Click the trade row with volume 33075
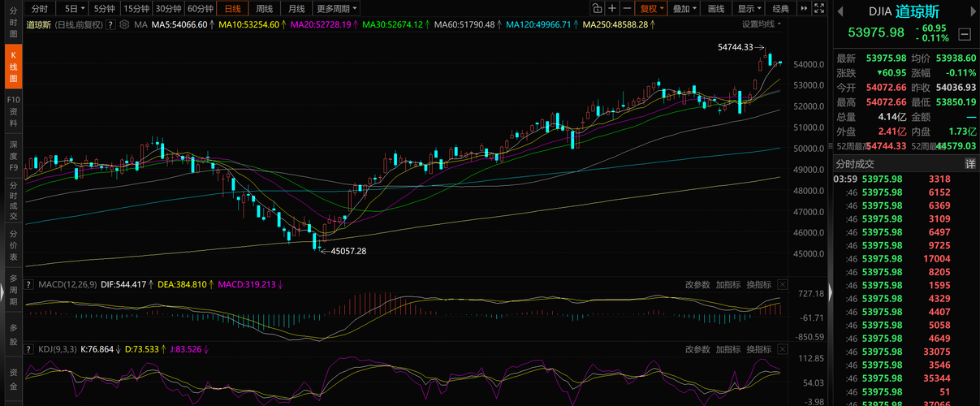980x406 pixels. [x=905, y=352]
